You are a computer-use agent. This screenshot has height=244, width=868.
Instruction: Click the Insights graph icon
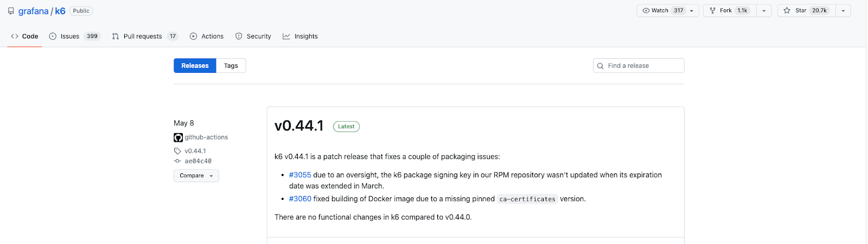pos(286,36)
